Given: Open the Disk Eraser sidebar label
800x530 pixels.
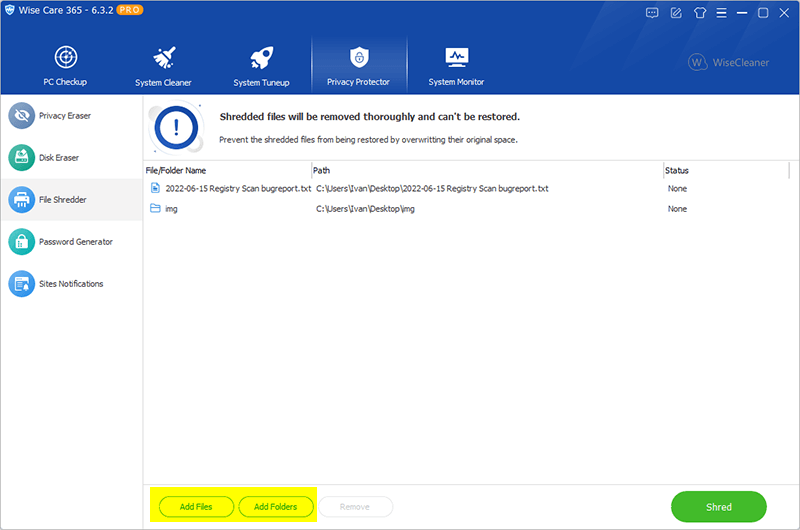Looking at the screenshot, I should (59, 158).
